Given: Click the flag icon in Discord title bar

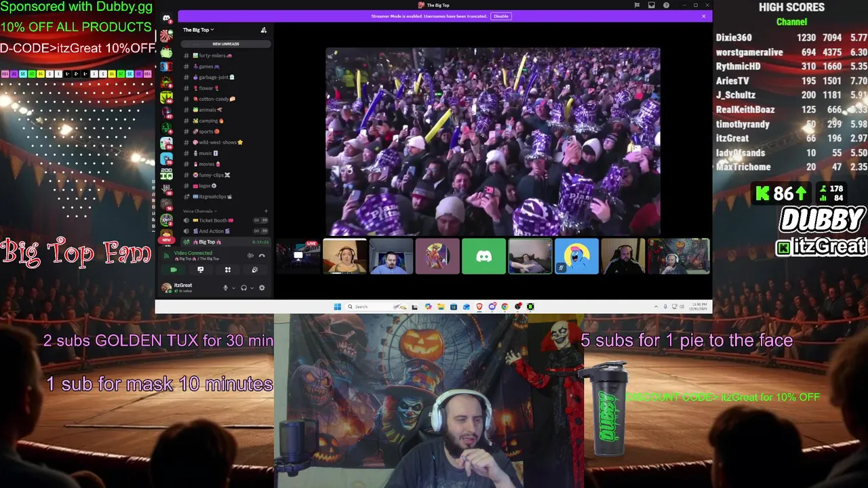Looking at the screenshot, I should [x=637, y=5].
